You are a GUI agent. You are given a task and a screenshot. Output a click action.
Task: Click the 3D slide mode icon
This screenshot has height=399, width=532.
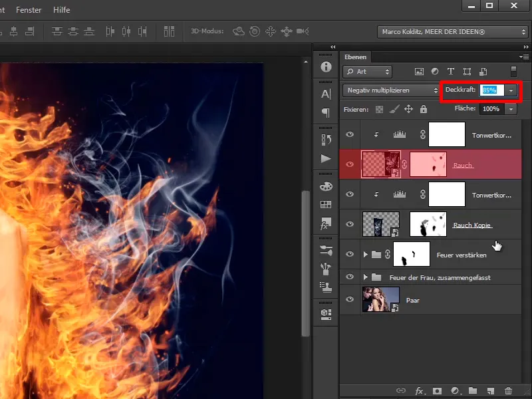tap(287, 31)
